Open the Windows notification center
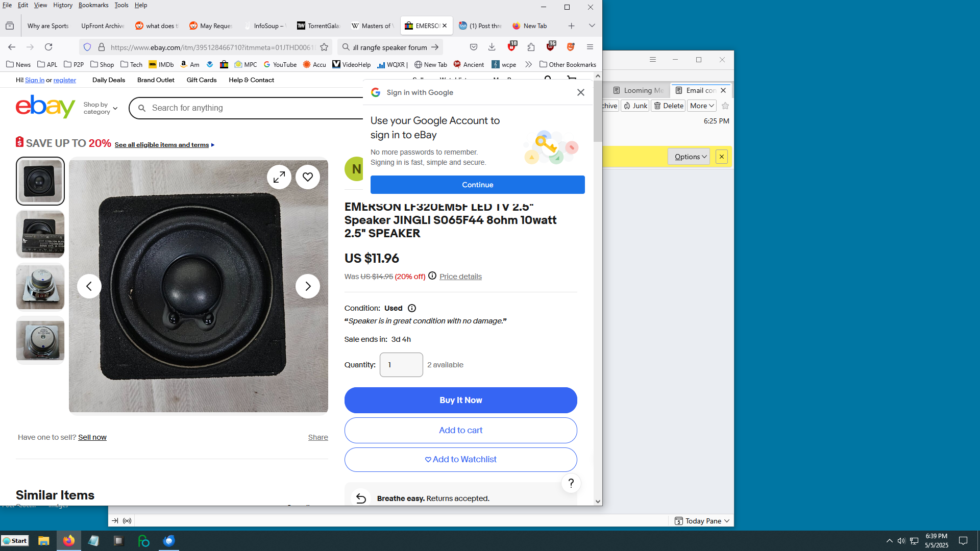The height and width of the screenshot is (551, 980). pos(963,541)
